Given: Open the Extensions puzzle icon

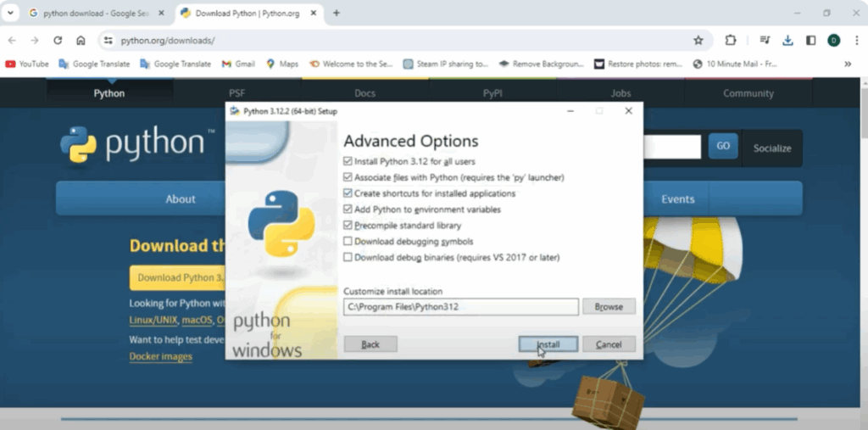Looking at the screenshot, I should pos(731,41).
